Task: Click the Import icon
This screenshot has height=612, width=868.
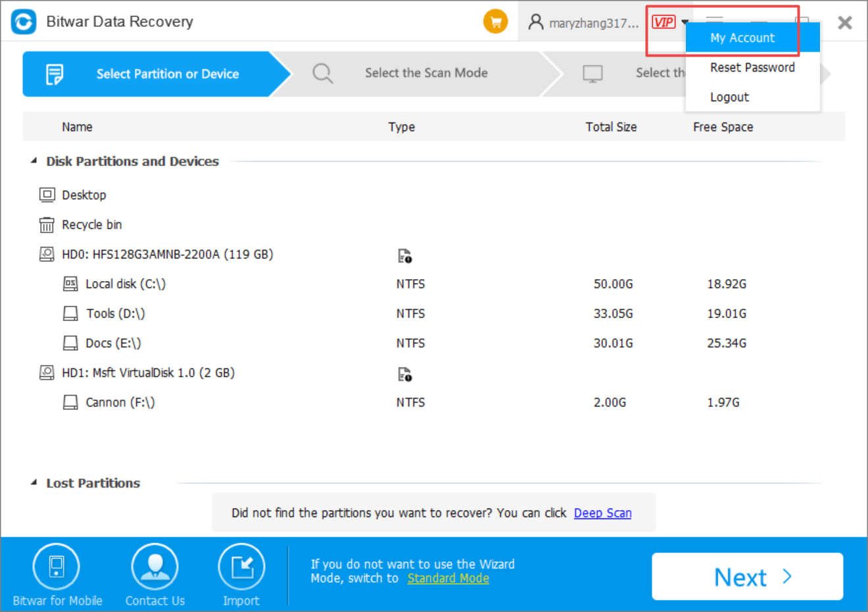Action: (241, 567)
